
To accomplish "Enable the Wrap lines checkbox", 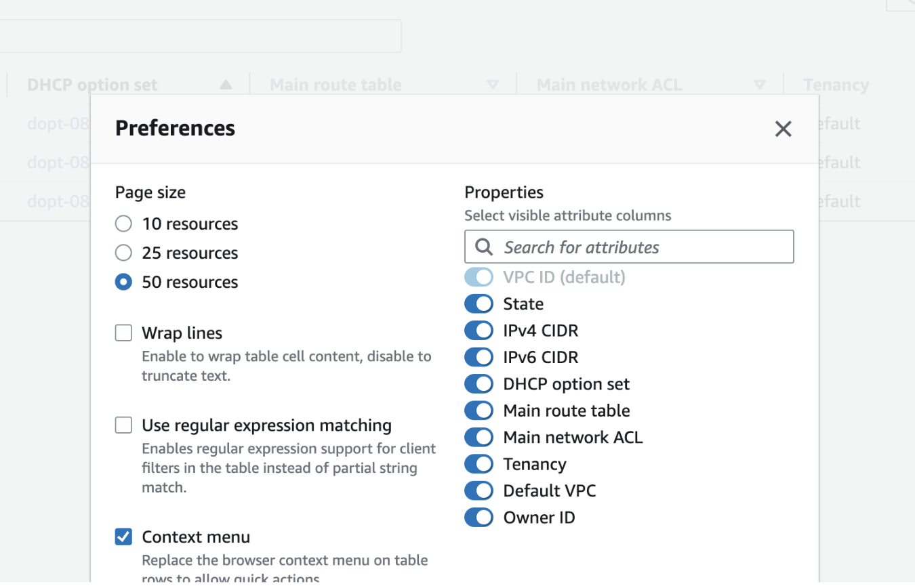I will [x=123, y=333].
